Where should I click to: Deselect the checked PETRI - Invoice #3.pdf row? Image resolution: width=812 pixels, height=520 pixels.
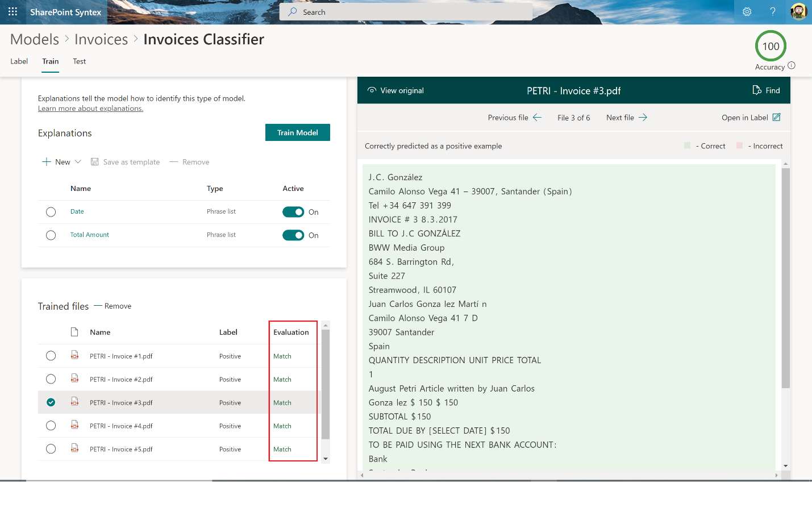click(51, 402)
